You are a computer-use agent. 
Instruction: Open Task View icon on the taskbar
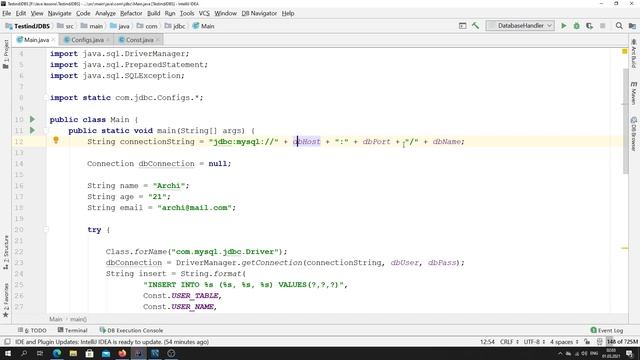click(40, 353)
